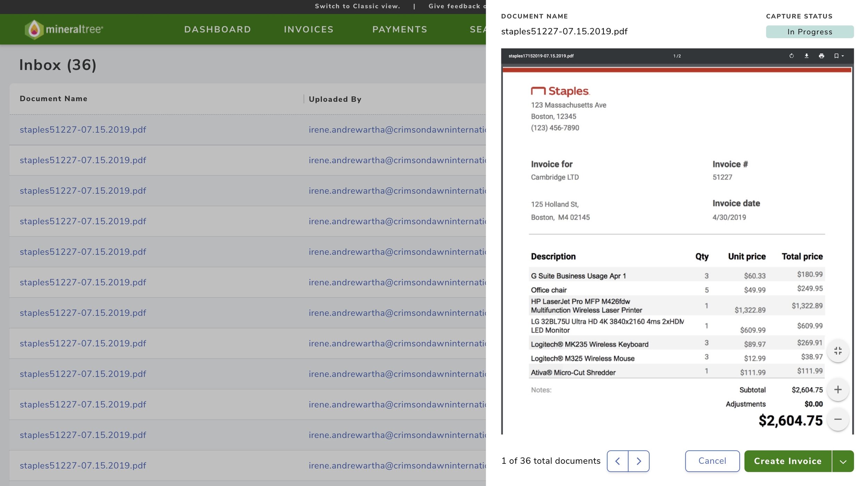The height and width of the screenshot is (486, 868).
Task: Sort by Document Name column header
Action: [x=53, y=99]
